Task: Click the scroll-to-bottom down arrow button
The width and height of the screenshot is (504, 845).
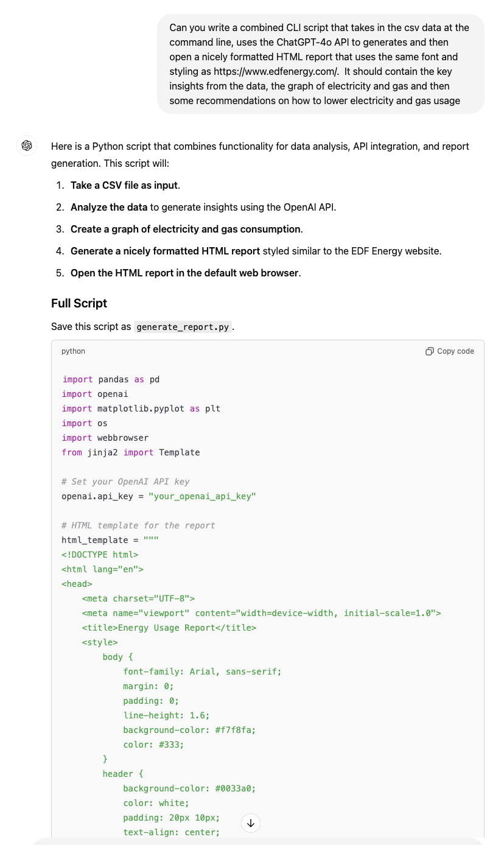Action: point(251,823)
